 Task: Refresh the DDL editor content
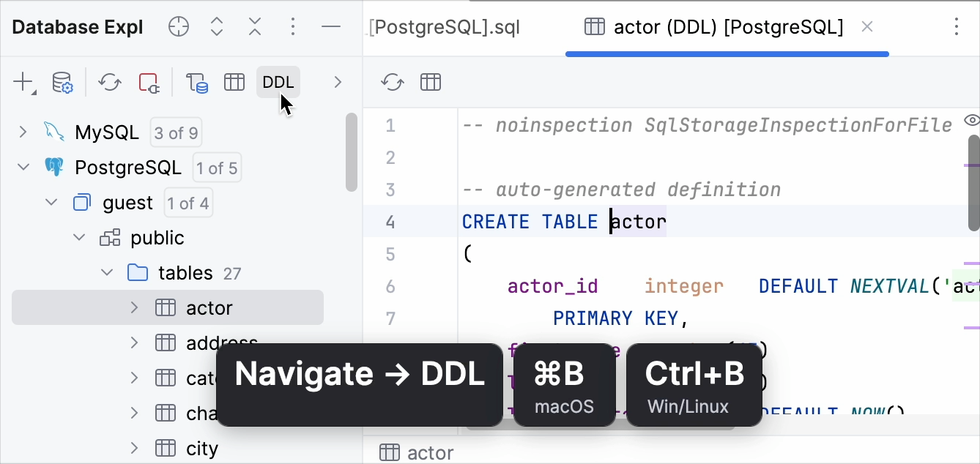(x=392, y=82)
